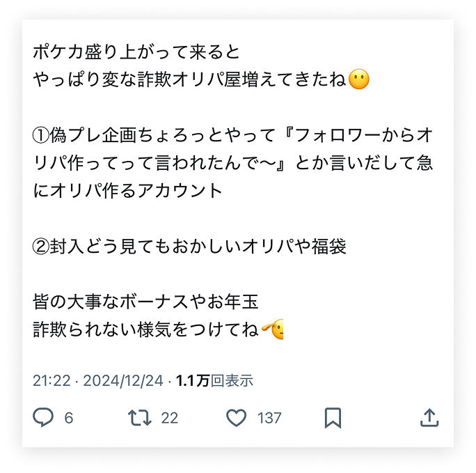Click the ② line about 封入 and 福袋
Image resolution: width=476 pixels, height=473 pixels.
[x=189, y=246]
